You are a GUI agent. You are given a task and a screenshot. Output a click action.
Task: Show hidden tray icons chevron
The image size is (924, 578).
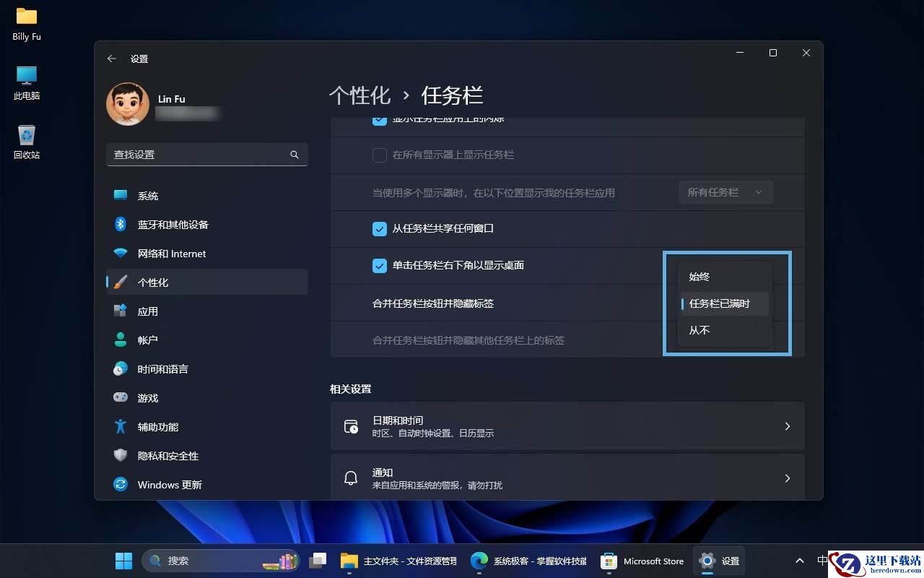coord(800,561)
